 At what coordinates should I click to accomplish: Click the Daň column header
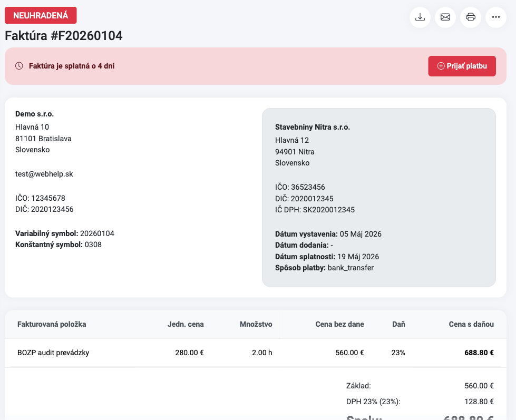point(398,324)
